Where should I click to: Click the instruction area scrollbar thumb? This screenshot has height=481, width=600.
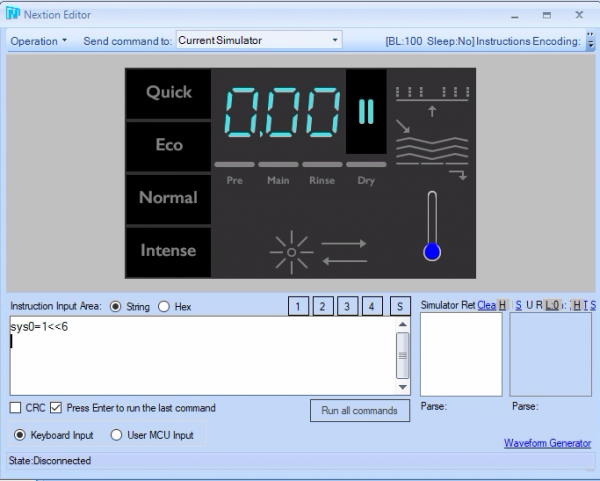coord(403,355)
